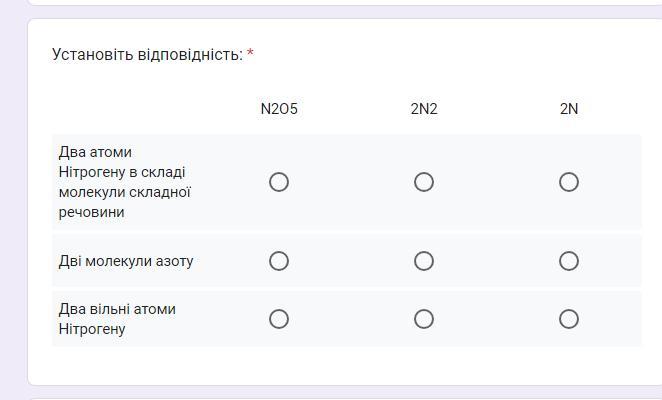Select N2O5 for two Nitrogen atoms in compound molecule
The width and height of the screenshot is (662, 400).
point(279,182)
